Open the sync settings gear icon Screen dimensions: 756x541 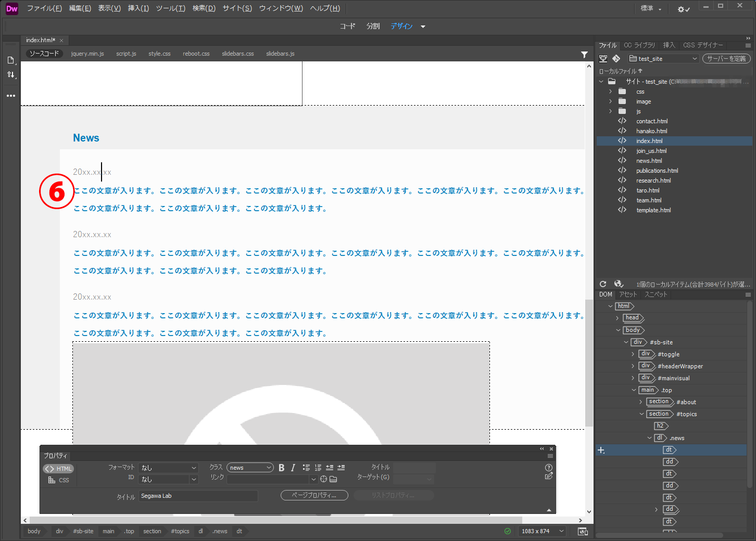coord(683,9)
